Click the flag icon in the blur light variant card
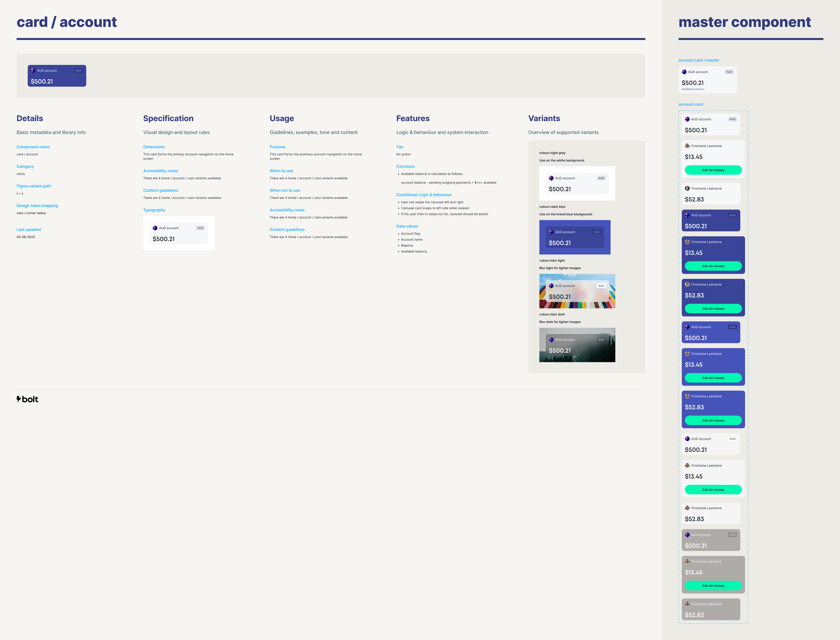The height and width of the screenshot is (640, 840). [551, 286]
